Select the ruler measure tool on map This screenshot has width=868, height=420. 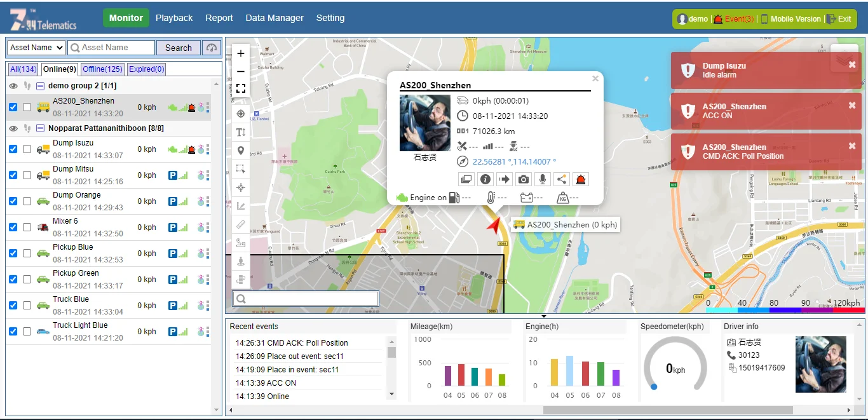point(241,224)
